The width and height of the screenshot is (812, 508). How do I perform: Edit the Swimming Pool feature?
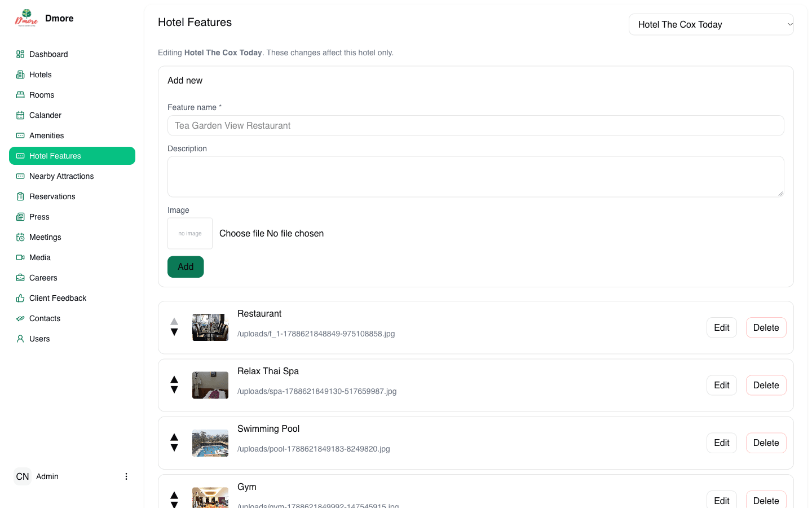pyautogui.click(x=721, y=443)
